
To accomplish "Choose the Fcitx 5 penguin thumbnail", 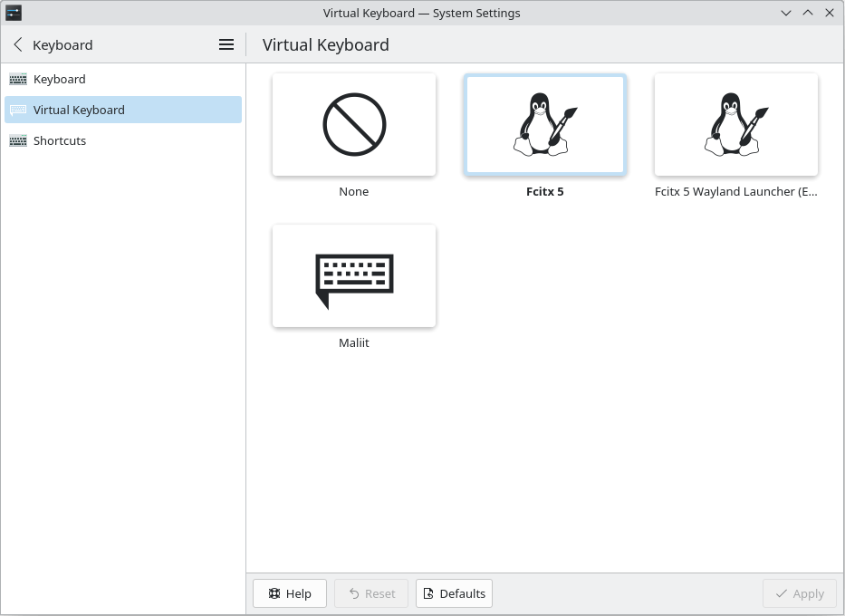I will 545,124.
